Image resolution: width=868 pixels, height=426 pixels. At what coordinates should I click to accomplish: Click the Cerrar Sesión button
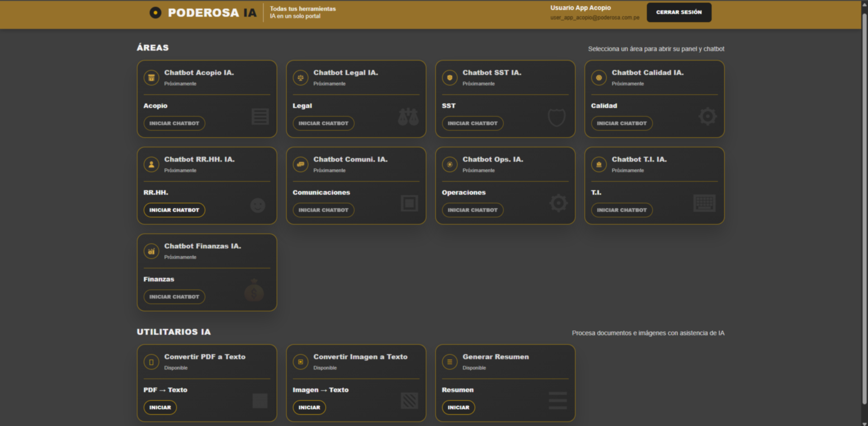point(679,12)
